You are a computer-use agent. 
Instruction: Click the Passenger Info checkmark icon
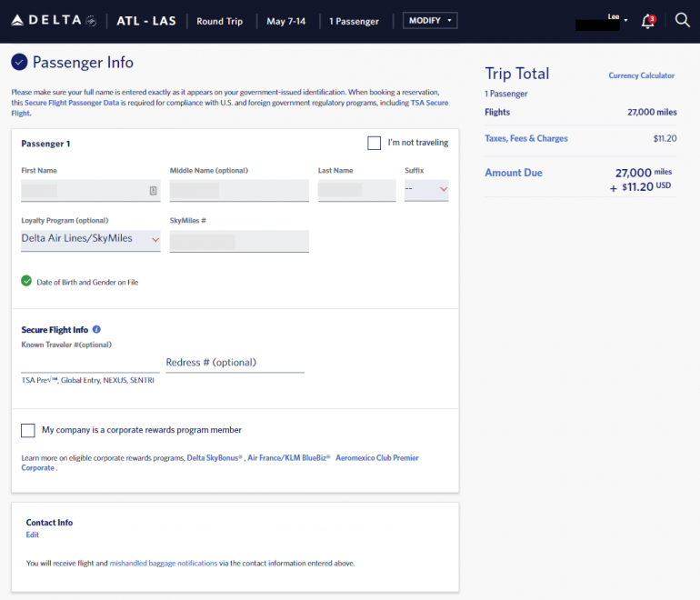[19, 62]
